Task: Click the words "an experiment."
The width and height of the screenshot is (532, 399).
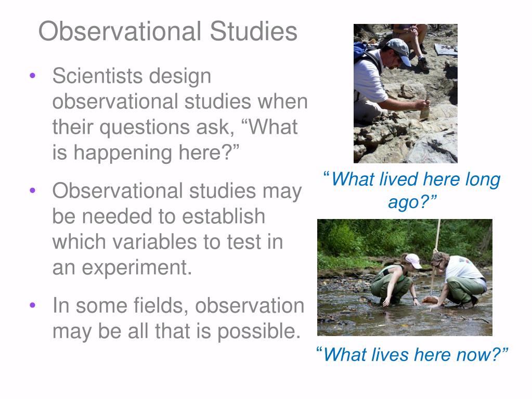Action: click(x=122, y=268)
